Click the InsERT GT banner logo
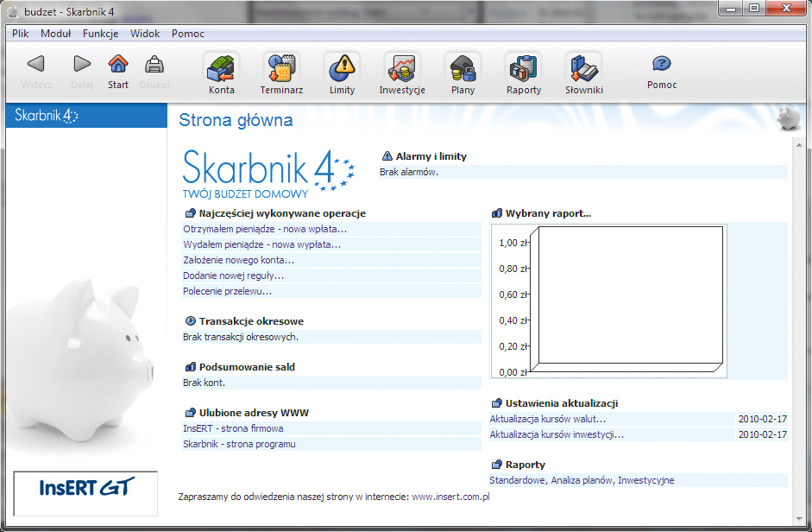This screenshot has height=532, width=812. tap(85, 488)
